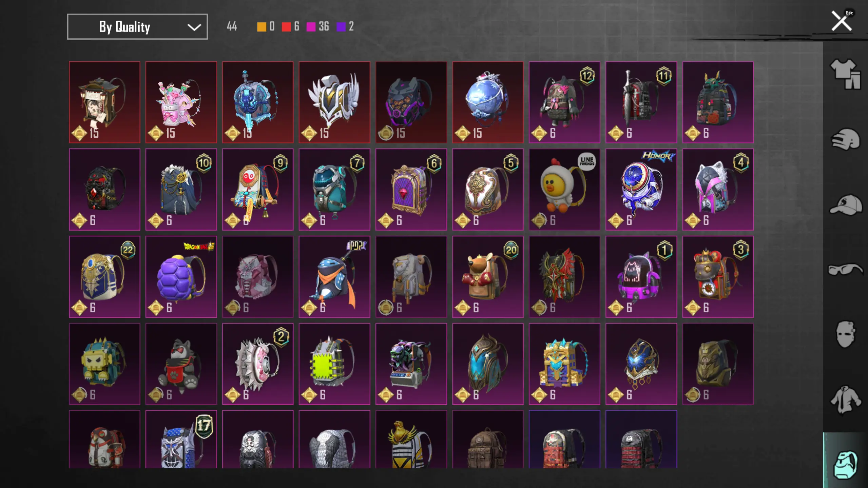Choose the Honor blue sphere backpack
Image resolution: width=868 pixels, height=488 pixels.
[641, 189]
